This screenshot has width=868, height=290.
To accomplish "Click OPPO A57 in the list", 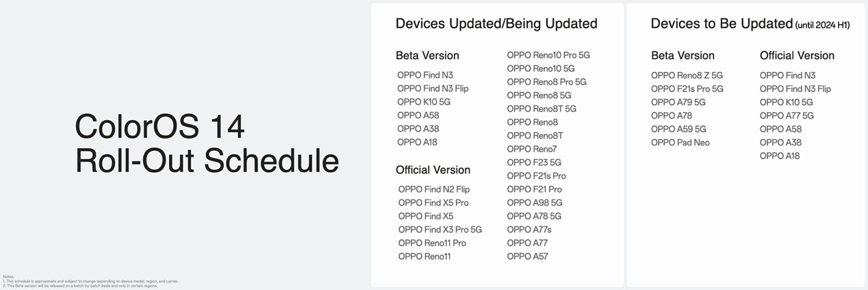I will [527, 256].
